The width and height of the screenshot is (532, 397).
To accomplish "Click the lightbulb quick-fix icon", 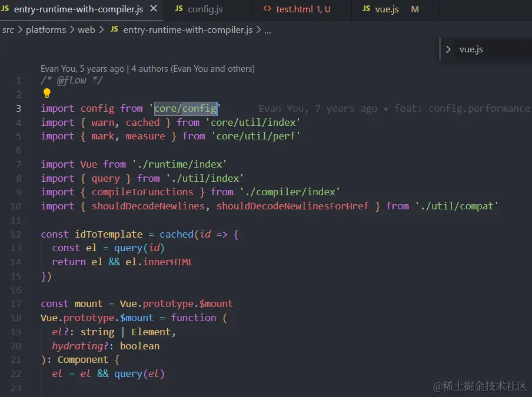I will [x=47, y=93].
